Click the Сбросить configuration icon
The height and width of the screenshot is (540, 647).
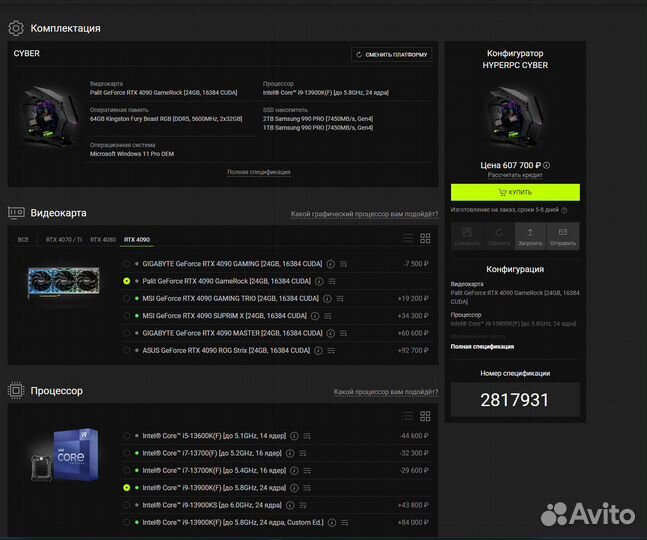point(499,236)
